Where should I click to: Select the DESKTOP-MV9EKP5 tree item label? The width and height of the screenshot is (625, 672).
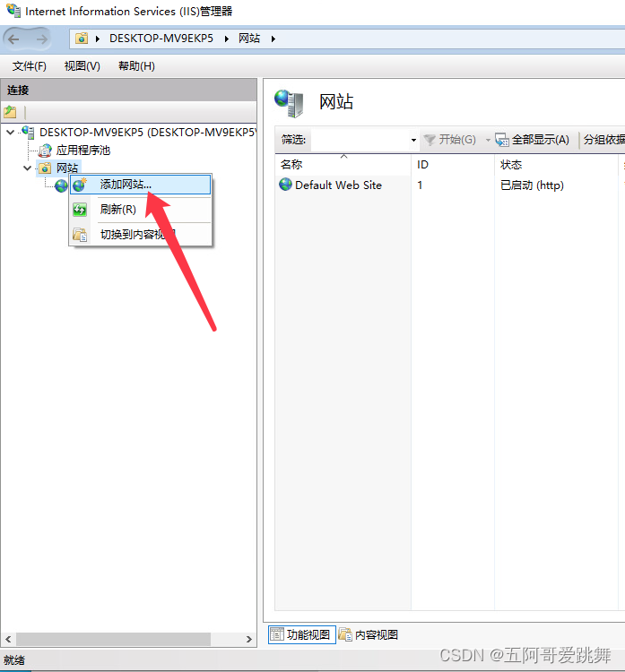click(x=148, y=132)
